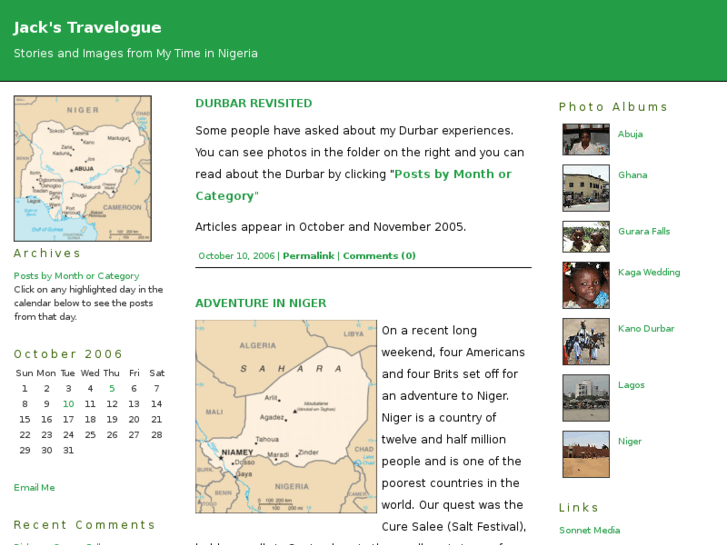Click the Kano Durbar album link
This screenshot has width=727, height=545.
(646, 328)
